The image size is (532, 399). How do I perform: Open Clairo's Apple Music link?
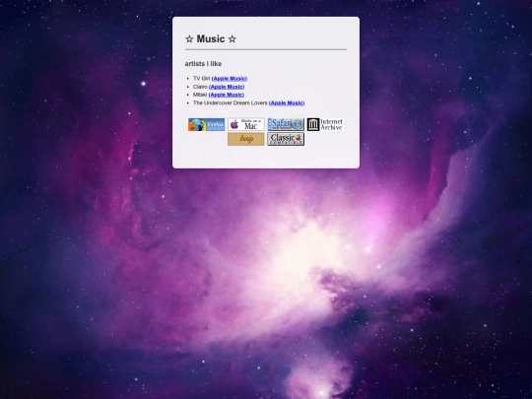pos(227,87)
